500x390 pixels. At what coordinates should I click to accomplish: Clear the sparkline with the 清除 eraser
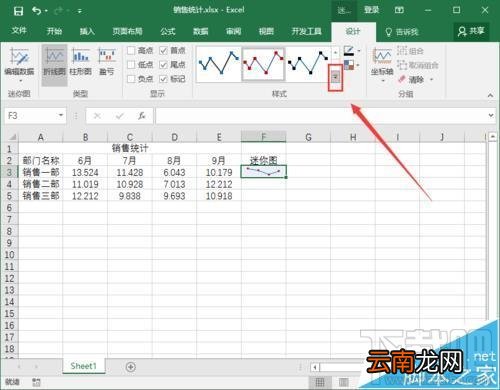point(411,79)
